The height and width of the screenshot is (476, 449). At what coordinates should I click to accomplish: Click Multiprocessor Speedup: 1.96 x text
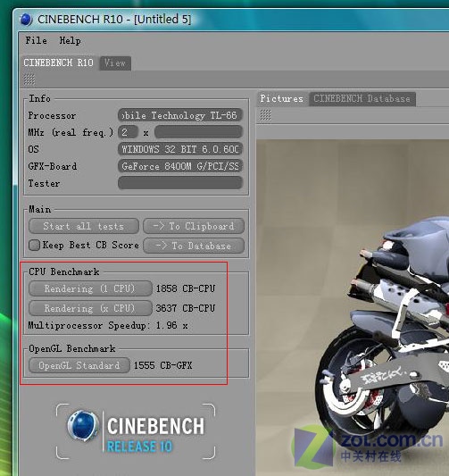point(108,325)
